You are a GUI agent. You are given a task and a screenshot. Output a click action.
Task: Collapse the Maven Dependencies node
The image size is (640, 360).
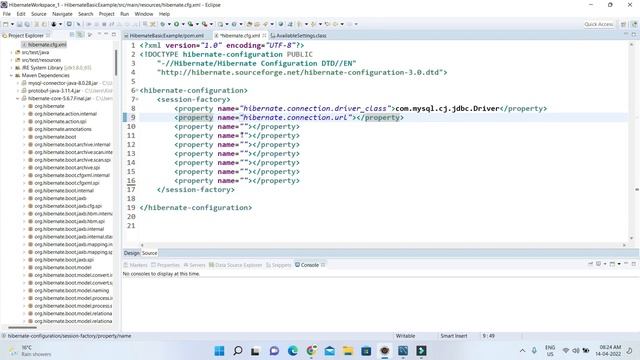(x=11, y=76)
